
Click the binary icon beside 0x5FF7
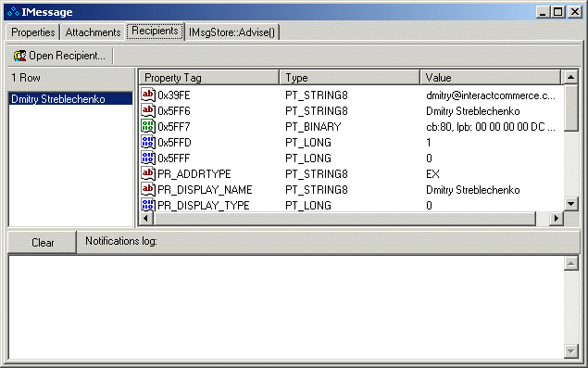pos(148,126)
